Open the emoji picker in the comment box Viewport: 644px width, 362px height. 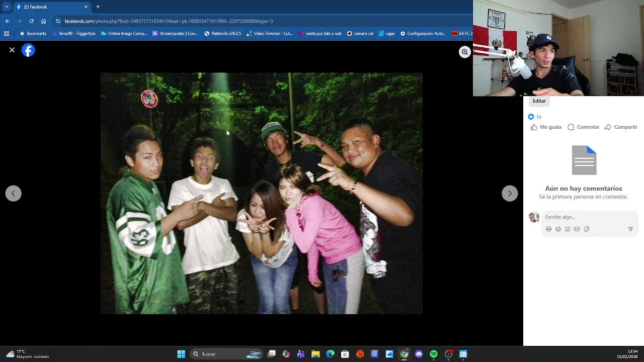[x=558, y=229]
